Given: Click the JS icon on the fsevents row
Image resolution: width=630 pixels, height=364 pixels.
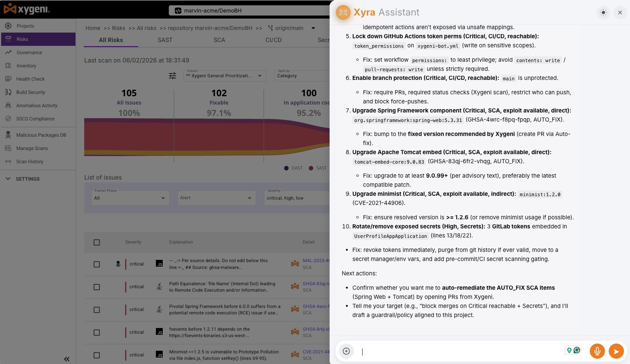Looking at the screenshot, I should pyautogui.click(x=160, y=332).
